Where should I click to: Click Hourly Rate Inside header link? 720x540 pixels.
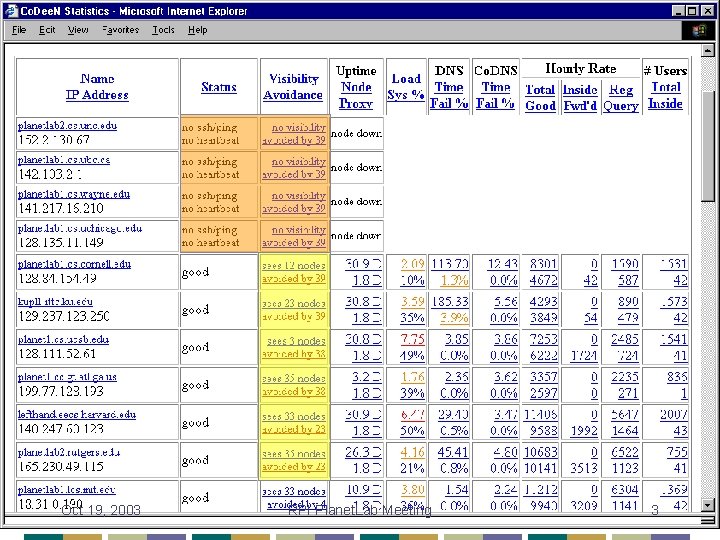580,90
